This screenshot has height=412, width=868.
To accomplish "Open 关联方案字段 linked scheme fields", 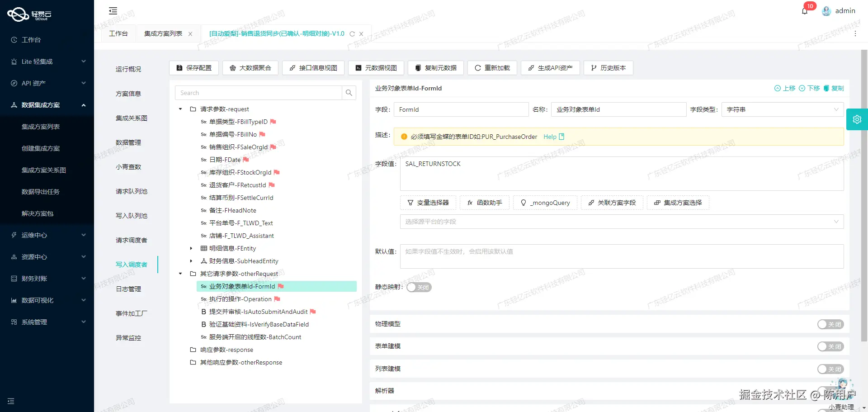I will [612, 203].
